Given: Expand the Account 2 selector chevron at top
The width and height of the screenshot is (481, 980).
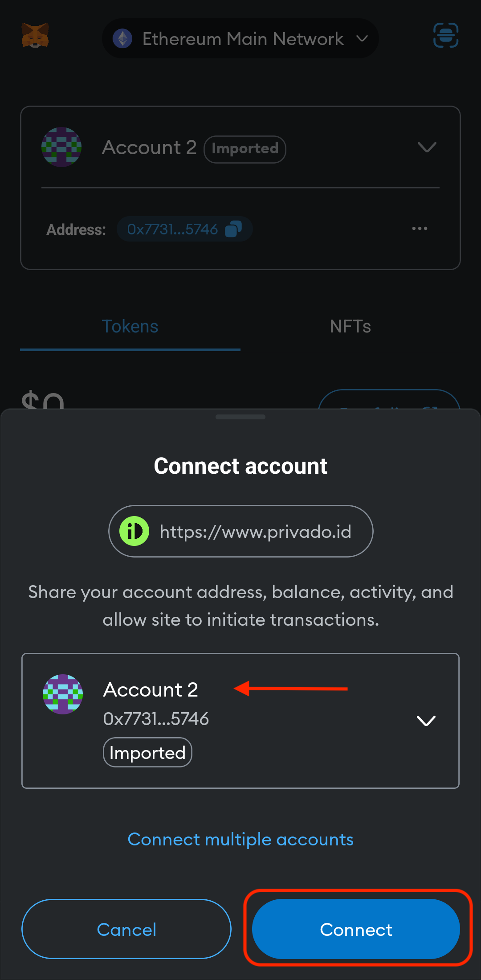Looking at the screenshot, I should click(427, 147).
